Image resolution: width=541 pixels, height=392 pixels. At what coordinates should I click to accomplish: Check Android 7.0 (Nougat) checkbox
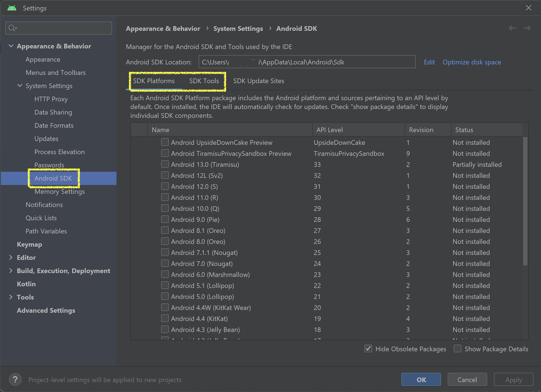[165, 263]
